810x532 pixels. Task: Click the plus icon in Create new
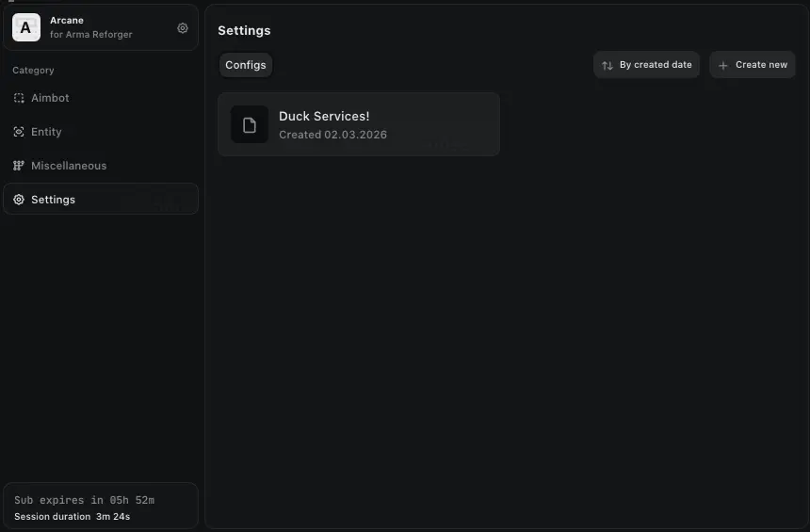723,65
